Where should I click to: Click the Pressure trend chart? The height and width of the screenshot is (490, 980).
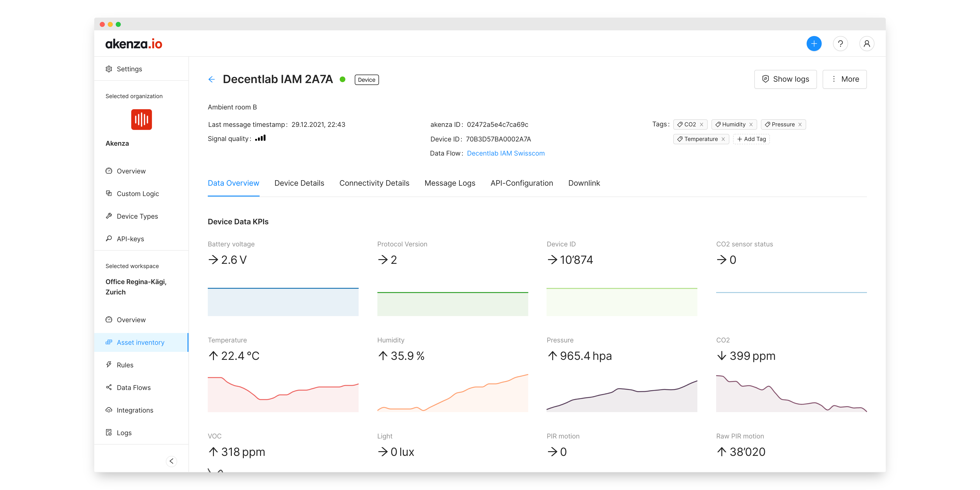pos(622,396)
